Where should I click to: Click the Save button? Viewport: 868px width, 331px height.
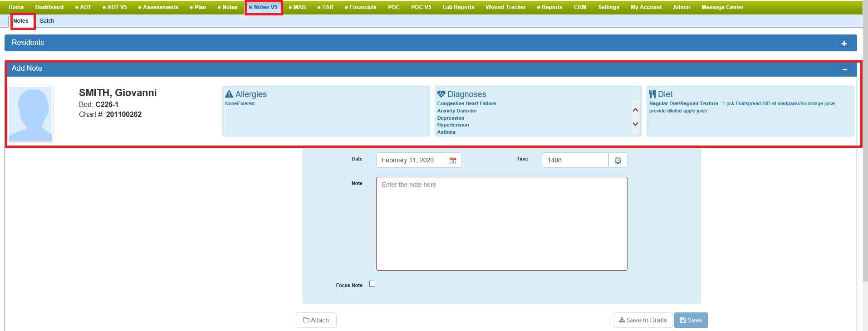(691, 320)
